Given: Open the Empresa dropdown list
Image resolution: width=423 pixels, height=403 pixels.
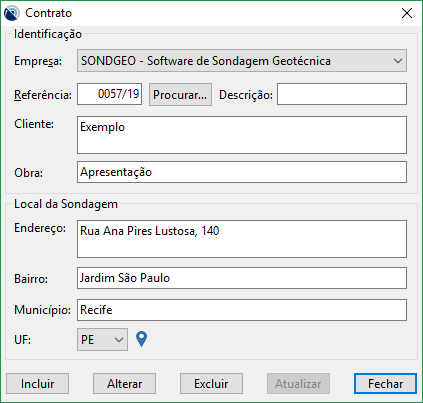Looking at the screenshot, I should point(242,61).
